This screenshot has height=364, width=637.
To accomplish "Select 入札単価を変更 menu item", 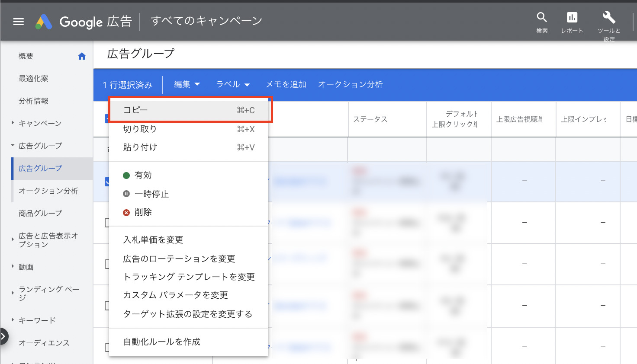I will coord(153,240).
